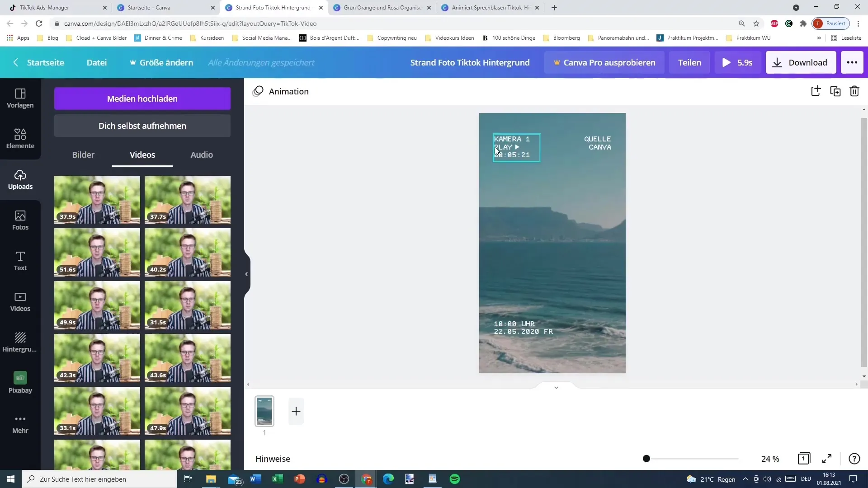Switch to the Bilder tab
This screenshot has width=868, height=488.
coord(84,155)
